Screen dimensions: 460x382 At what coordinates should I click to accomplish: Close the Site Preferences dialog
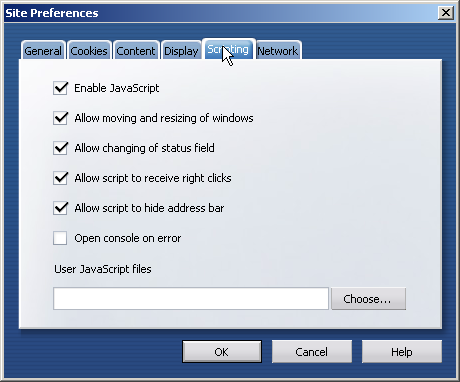446,13
